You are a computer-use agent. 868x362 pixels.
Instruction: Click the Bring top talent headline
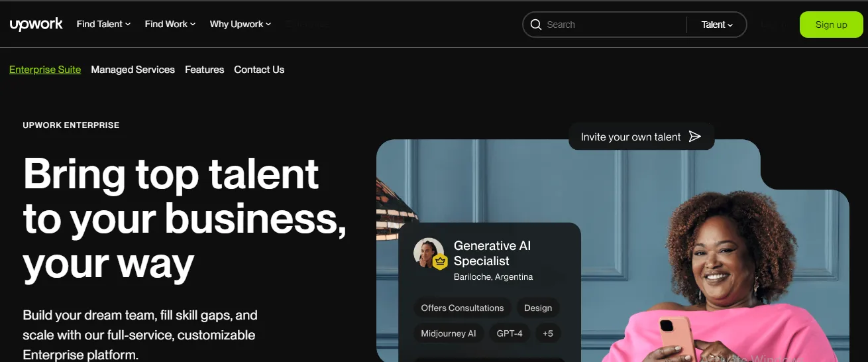point(185,219)
